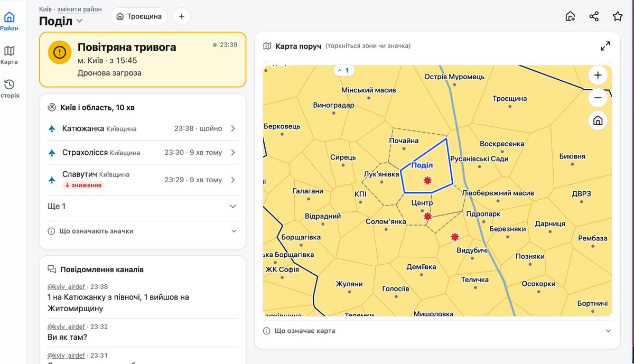This screenshot has height=364, width=634.
Task: Open @kyiv_airdef channel from 23:38 message
Action: click(x=66, y=287)
